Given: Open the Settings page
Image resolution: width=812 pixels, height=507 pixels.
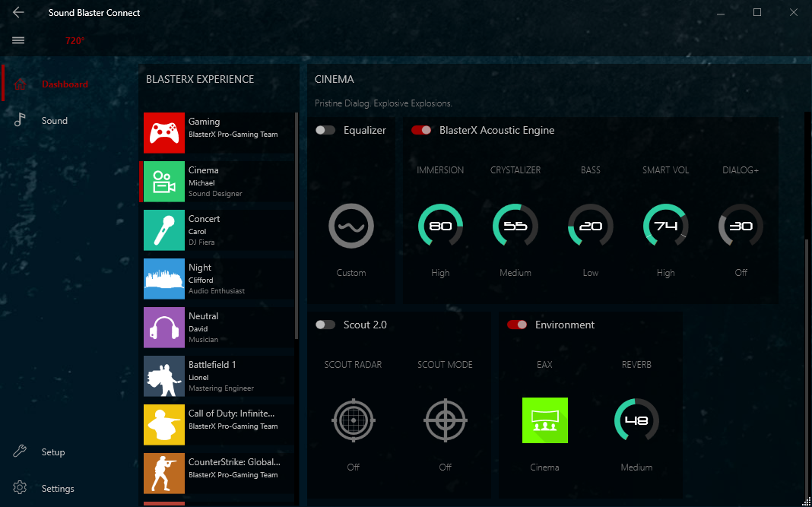Looking at the screenshot, I should pyautogui.click(x=58, y=488).
